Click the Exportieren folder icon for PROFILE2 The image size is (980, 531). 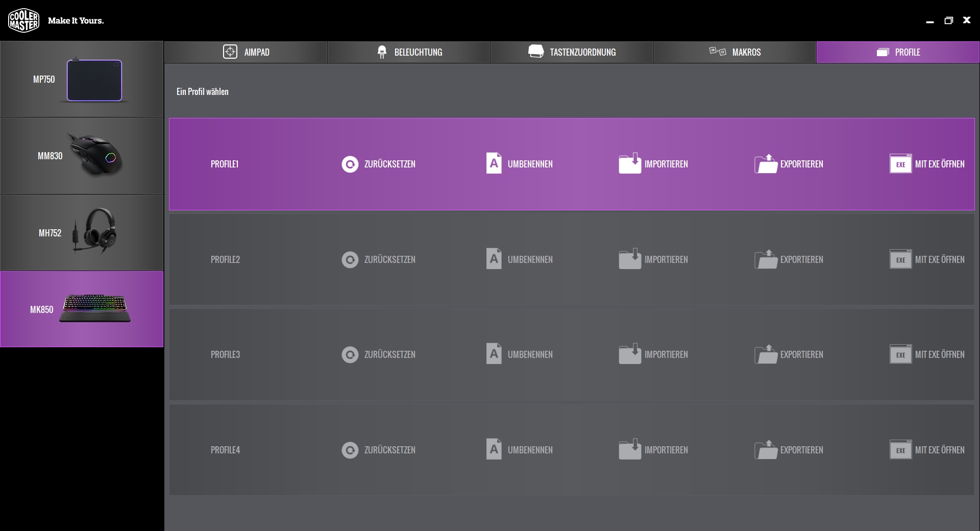click(x=766, y=259)
